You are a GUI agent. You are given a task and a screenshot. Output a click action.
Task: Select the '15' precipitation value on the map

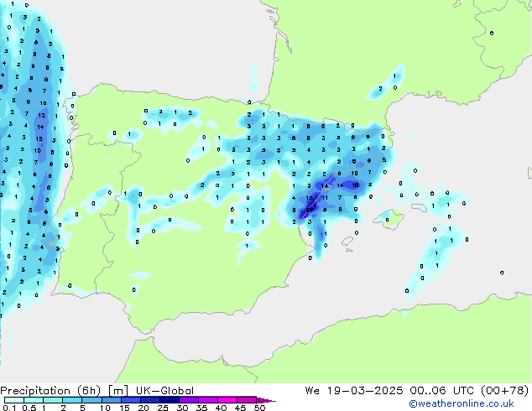pos(309,198)
